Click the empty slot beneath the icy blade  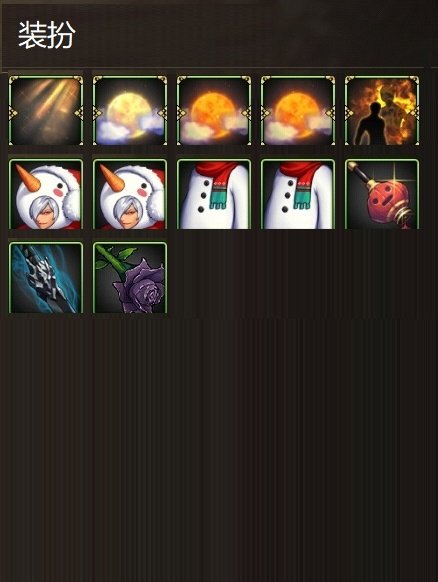(x=46, y=361)
